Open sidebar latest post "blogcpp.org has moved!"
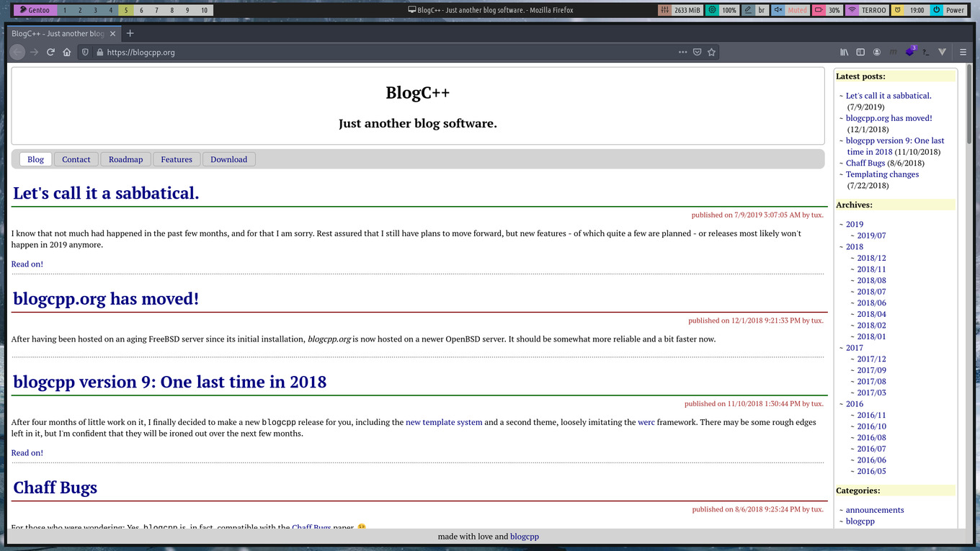Screen dimensions: 980x551 889,118
